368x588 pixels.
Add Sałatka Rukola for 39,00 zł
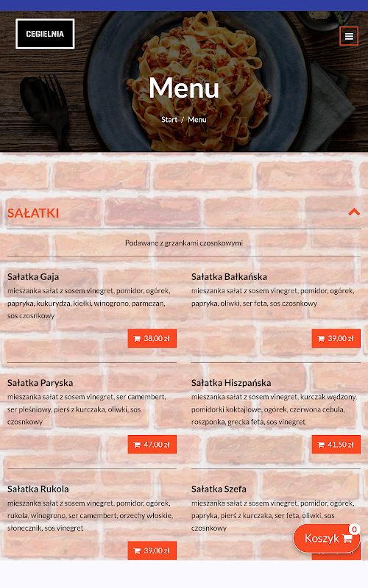click(152, 551)
